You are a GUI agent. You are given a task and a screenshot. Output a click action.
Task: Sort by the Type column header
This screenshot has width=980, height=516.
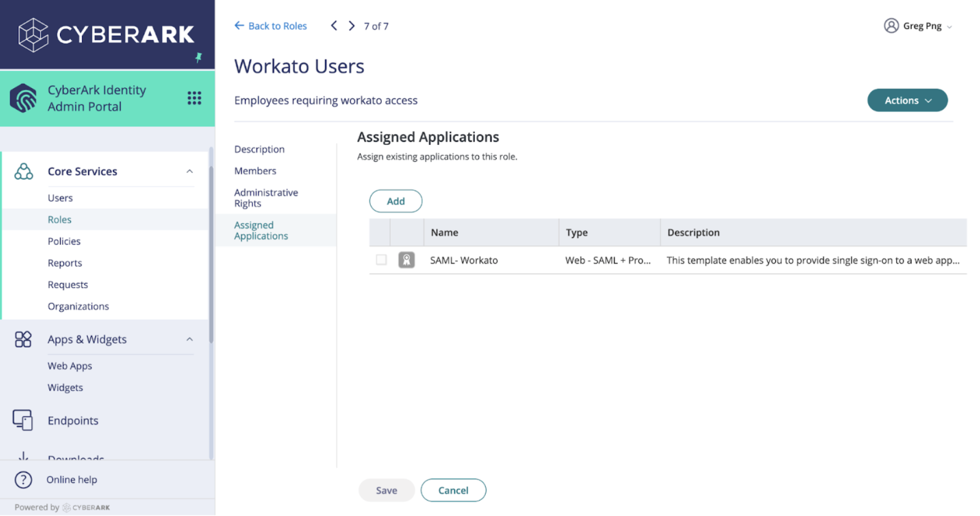point(609,232)
